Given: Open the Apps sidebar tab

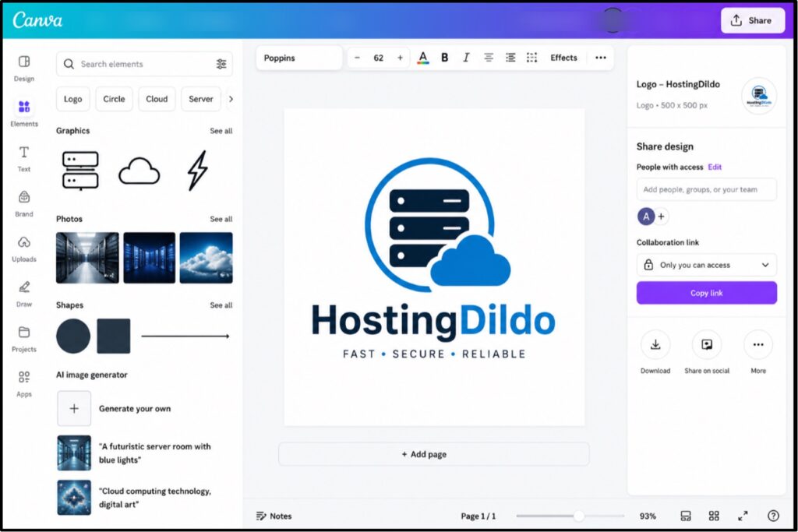Looking at the screenshot, I should pyautogui.click(x=24, y=383).
